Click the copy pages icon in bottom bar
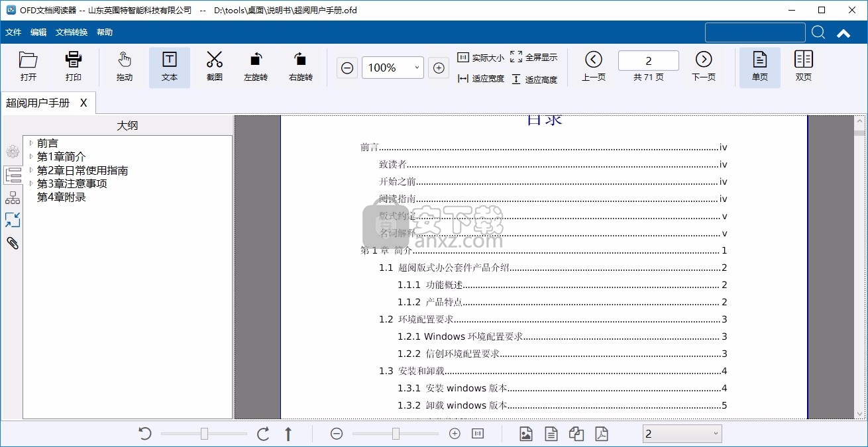The height and width of the screenshot is (447, 868). 576,434
